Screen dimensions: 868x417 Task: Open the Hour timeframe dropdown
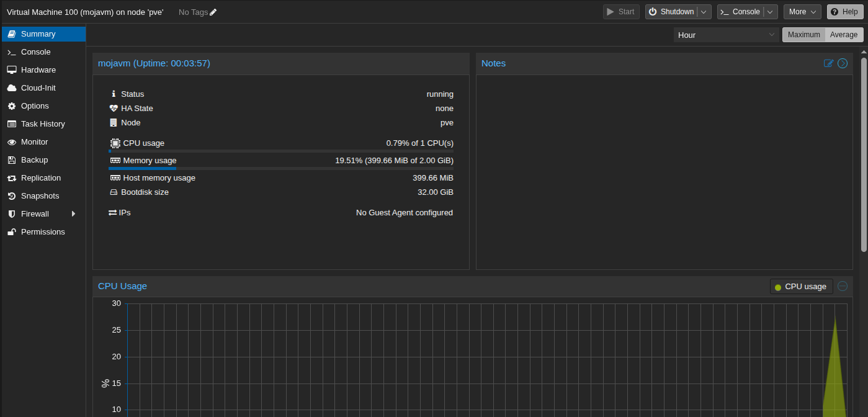click(x=726, y=35)
